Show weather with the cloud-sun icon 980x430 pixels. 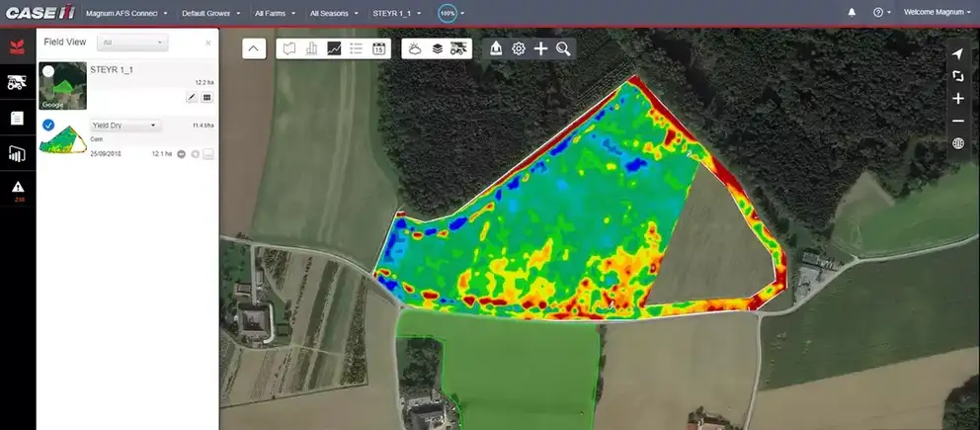click(x=414, y=48)
